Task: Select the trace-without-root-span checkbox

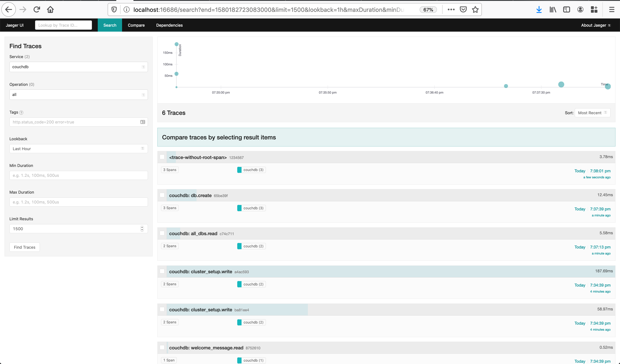Action: pyautogui.click(x=162, y=157)
